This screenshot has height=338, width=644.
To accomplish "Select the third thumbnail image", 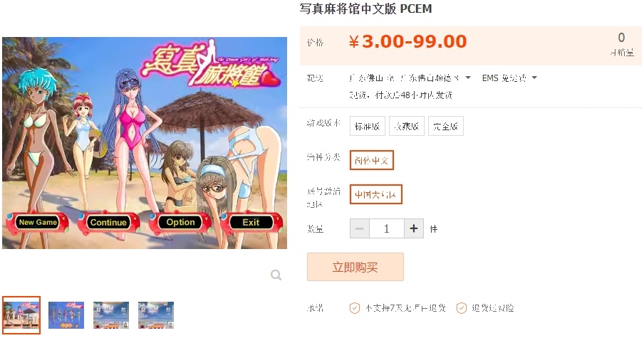I will pyautogui.click(x=111, y=315).
